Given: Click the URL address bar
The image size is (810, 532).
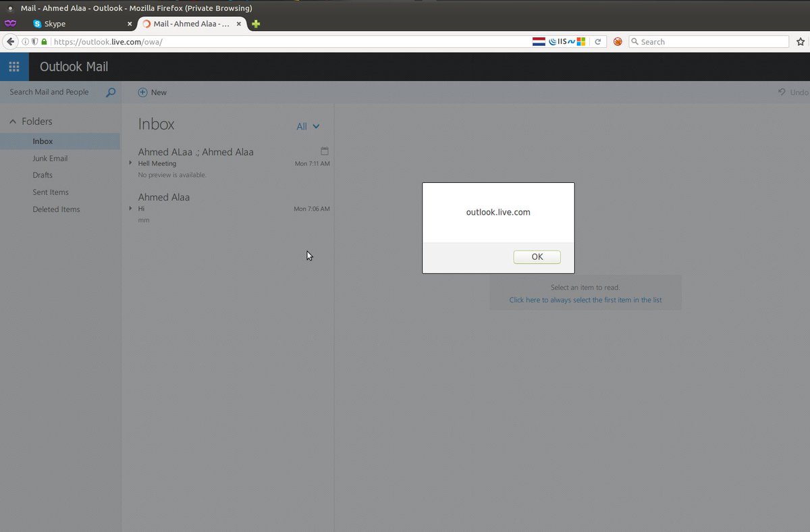Looking at the screenshot, I should [290, 42].
